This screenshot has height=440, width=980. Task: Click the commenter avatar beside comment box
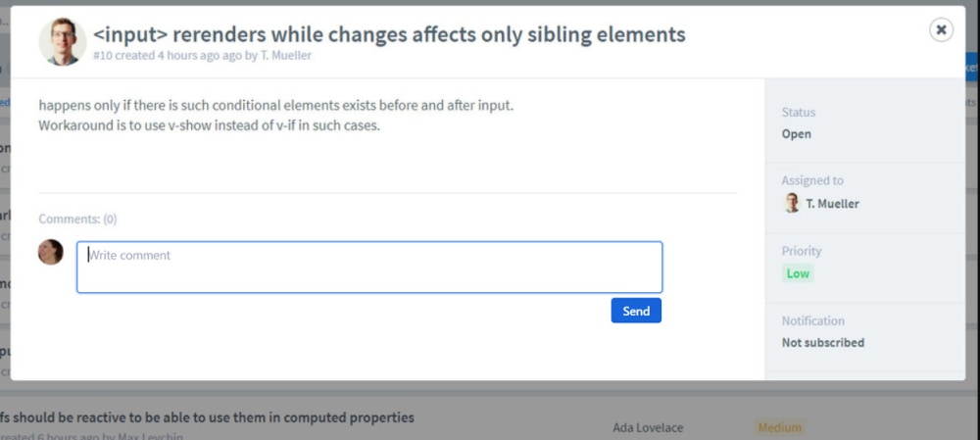click(x=51, y=252)
